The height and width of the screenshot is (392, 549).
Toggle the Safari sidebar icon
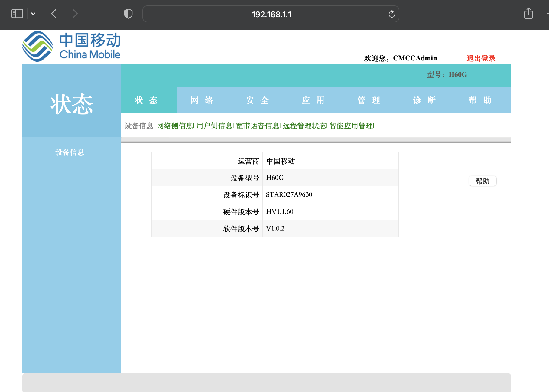17,14
